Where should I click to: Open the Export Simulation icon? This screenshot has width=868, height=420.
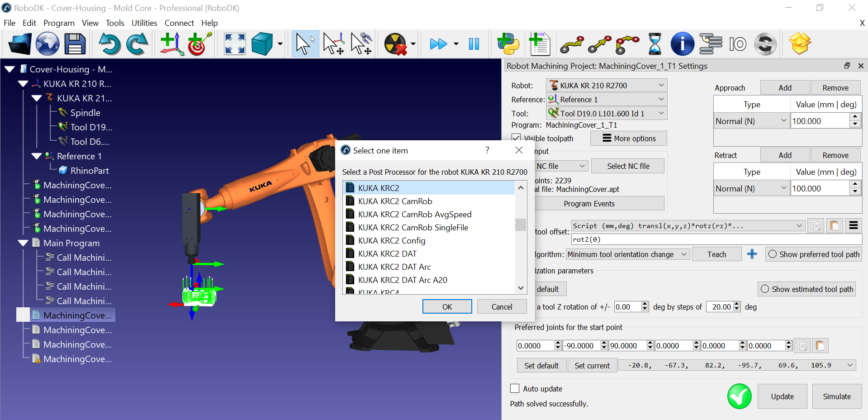click(x=799, y=44)
